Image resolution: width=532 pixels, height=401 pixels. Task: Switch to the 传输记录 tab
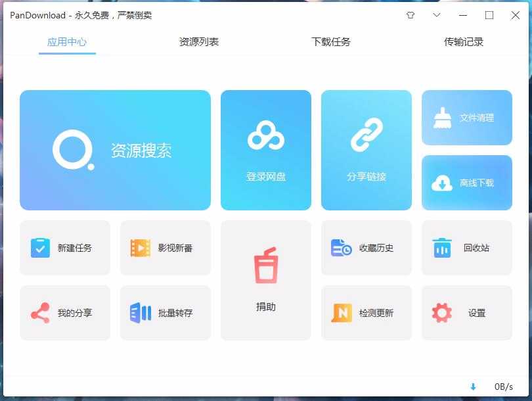[464, 42]
